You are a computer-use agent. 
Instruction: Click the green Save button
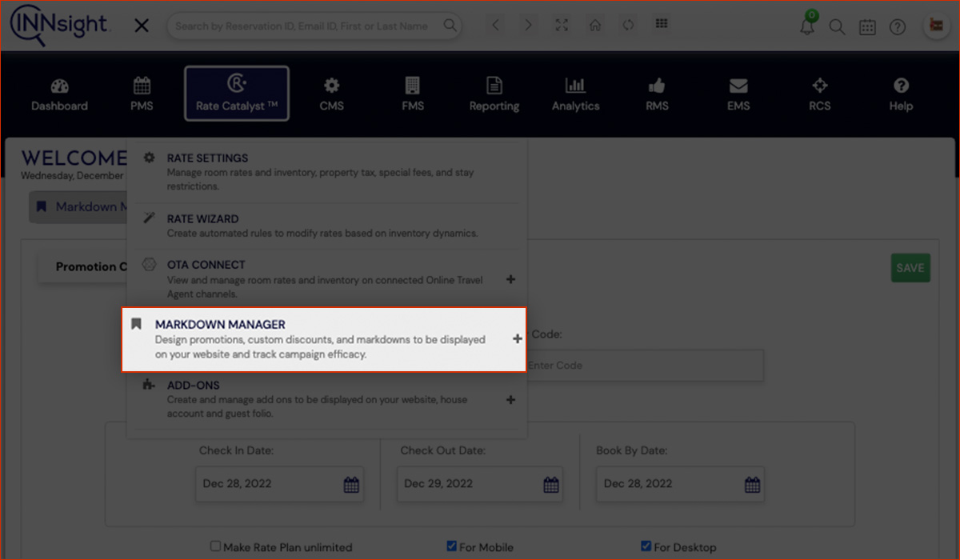tap(910, 268)
